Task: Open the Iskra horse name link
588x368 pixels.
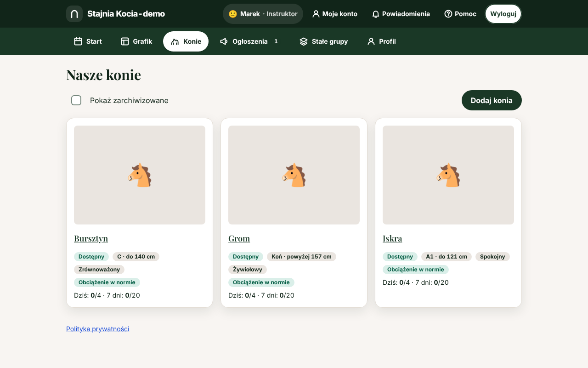Action: 392,238
